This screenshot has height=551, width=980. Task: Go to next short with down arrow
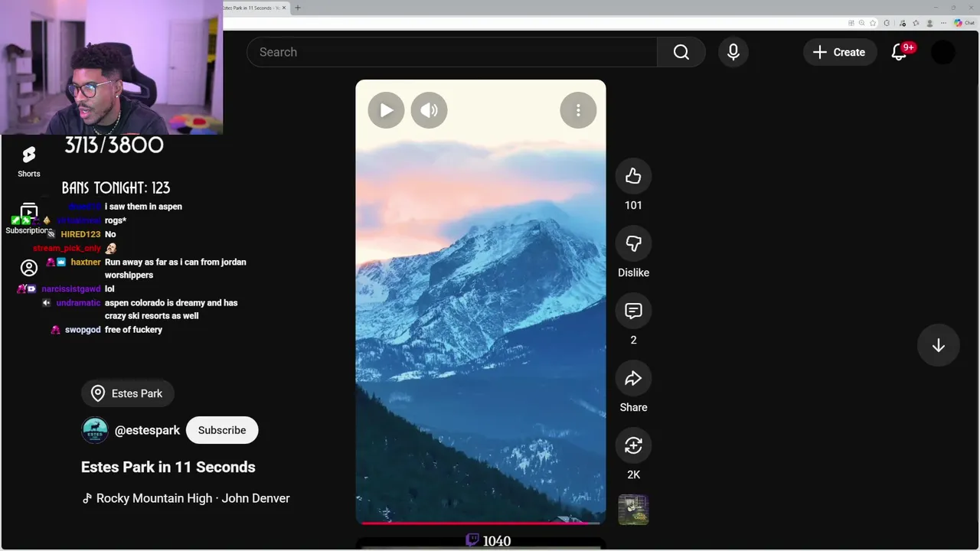(938, 346)
